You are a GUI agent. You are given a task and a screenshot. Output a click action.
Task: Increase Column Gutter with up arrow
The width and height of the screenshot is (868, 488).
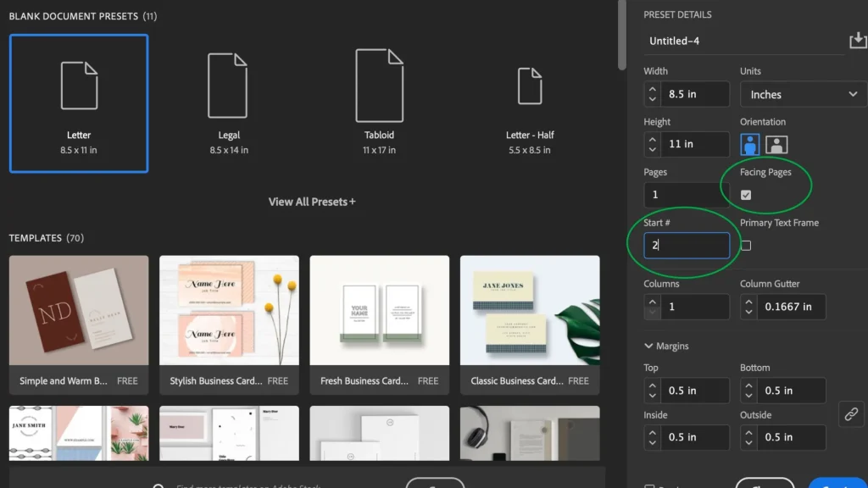[748, 302]
